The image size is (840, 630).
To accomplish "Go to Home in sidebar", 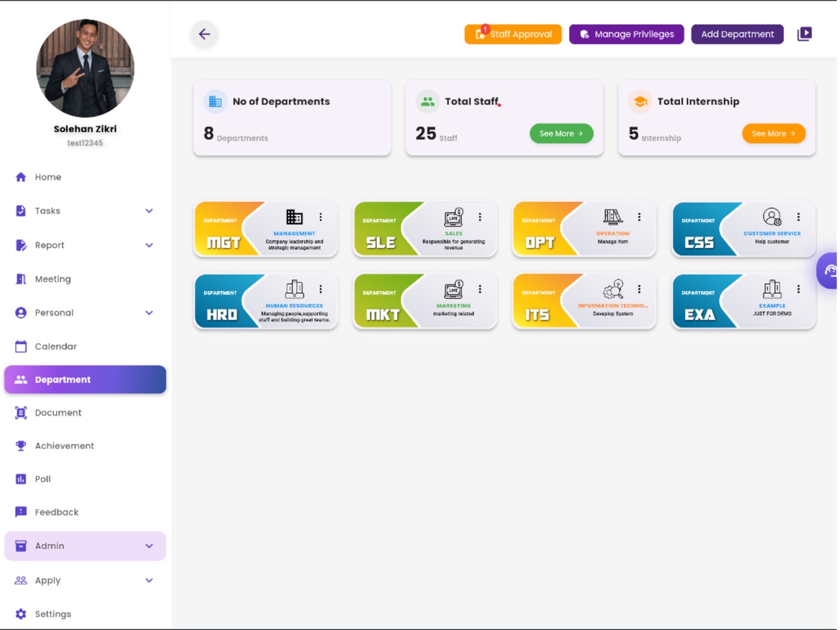I will coord(85,177).
